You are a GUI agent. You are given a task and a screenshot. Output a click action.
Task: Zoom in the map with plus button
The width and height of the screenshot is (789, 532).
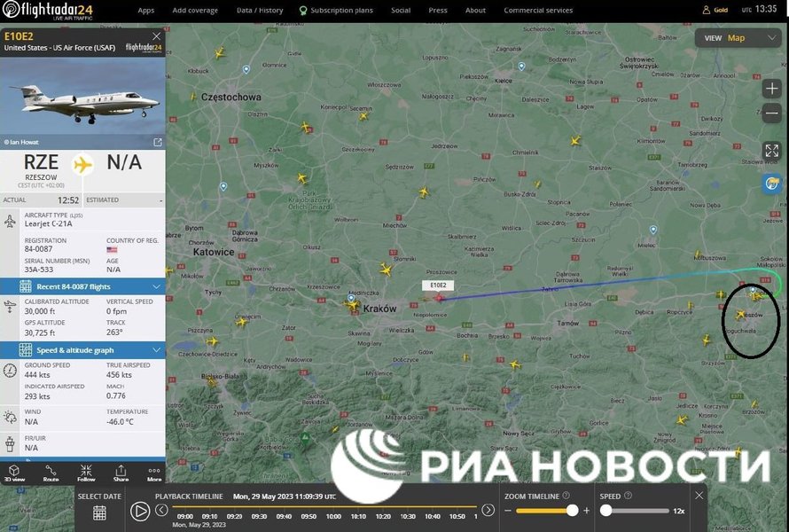click(771, 90)
